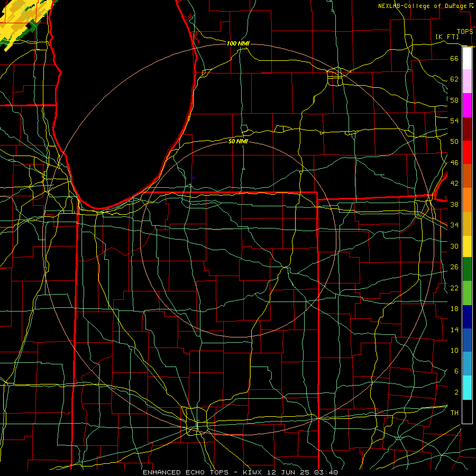This screenshot has height=476, width=476.
Task: Select the "22" scale label
Action: [x=454, y=288]
